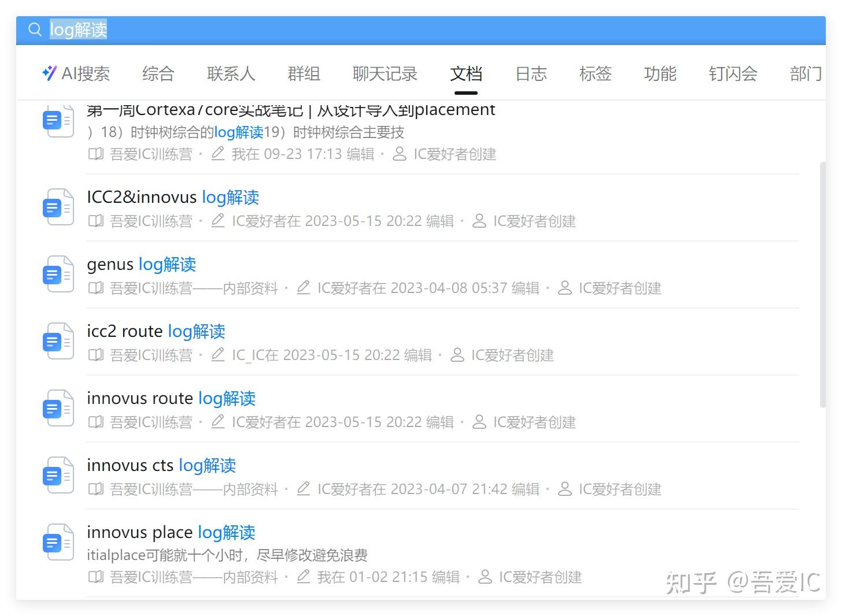Image resolution: width=842 pixels, height=616 pixels.
Task: Click the book icon beside 吾爱IC训练营 on innovus route row
Action: point(95,421)
